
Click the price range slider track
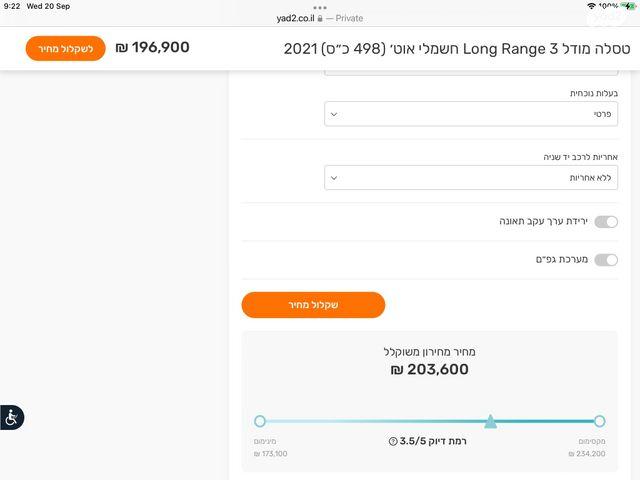[380, 421]
